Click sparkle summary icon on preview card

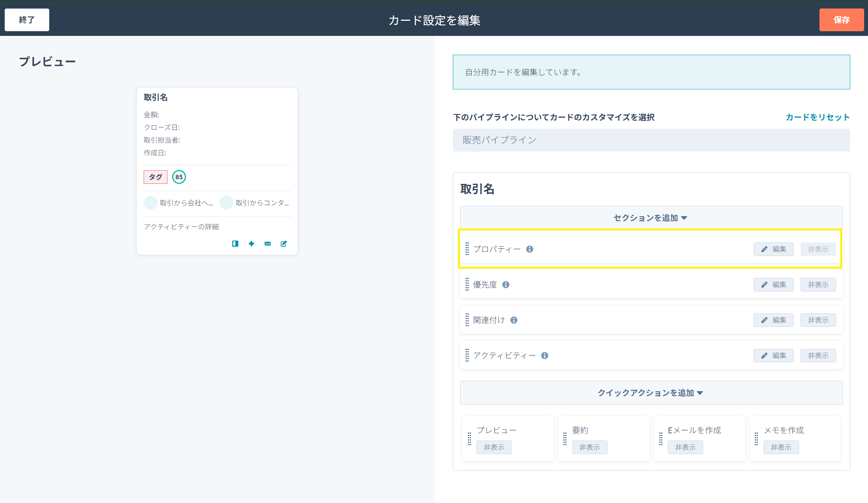[251, 244]
